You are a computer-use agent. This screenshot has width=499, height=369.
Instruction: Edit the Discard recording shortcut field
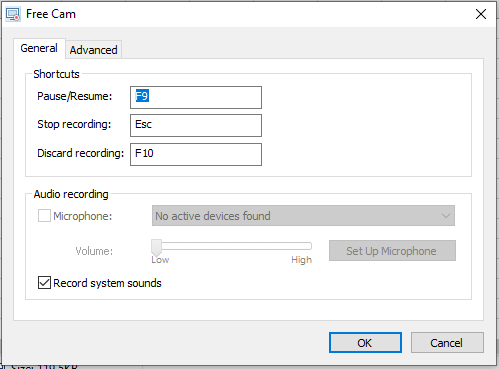[x=196, y=154]
